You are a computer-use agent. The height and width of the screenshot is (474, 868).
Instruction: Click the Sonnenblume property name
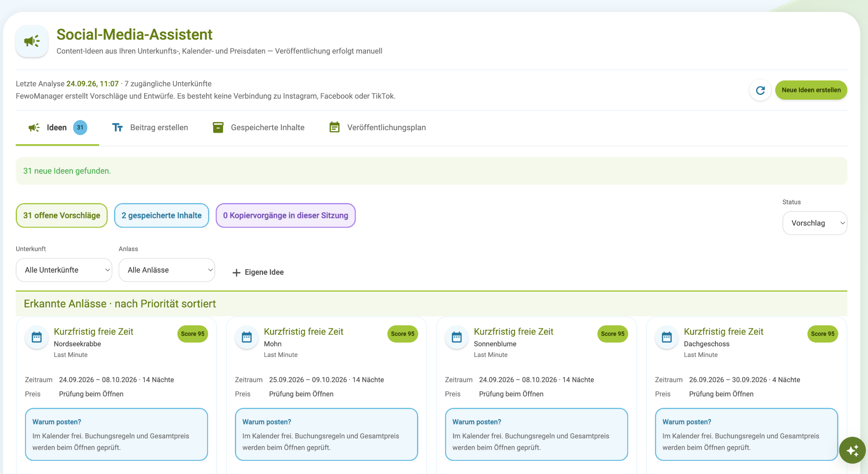[495, 344]
